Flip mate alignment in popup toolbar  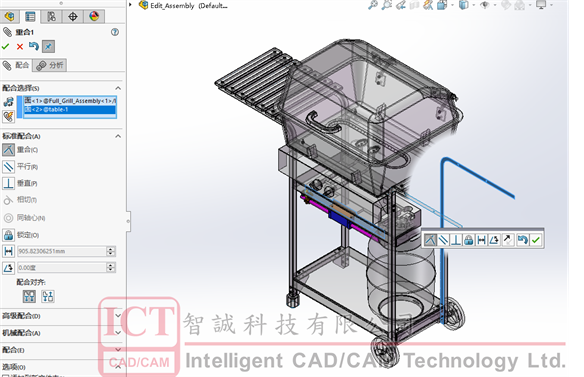coord(507,240)
